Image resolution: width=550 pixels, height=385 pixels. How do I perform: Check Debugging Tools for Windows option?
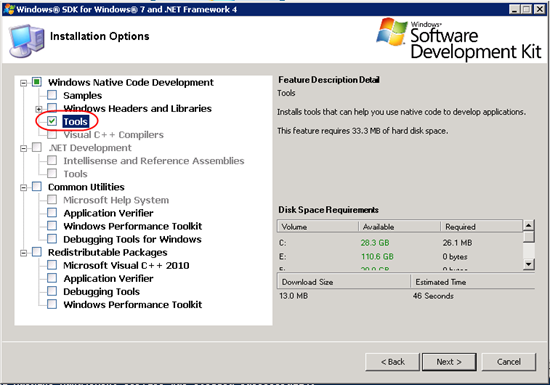click(x=52, y=239)
